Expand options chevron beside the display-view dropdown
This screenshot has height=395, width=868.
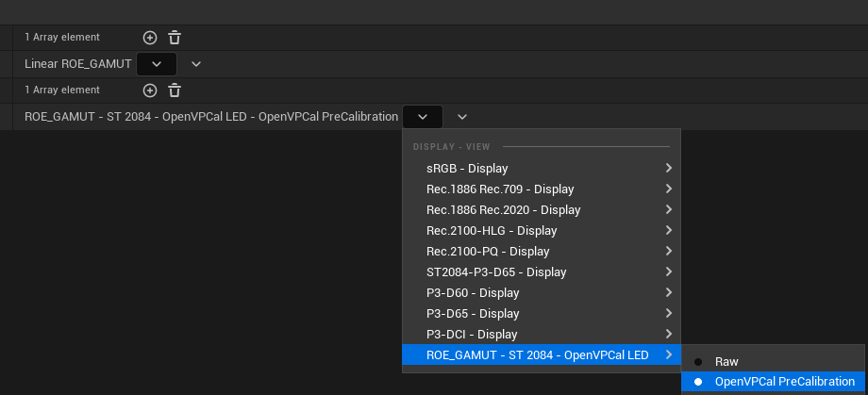click(x=462, y=117)
